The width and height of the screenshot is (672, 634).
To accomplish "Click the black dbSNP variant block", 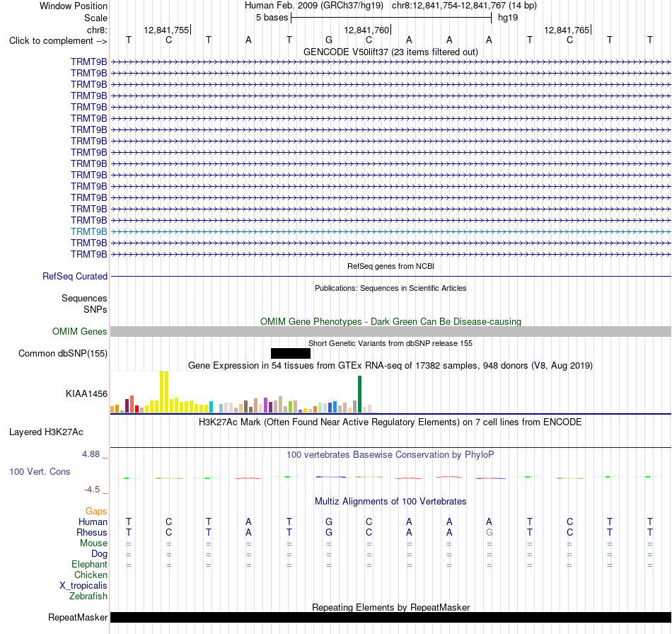I will [x=291, y=354].
